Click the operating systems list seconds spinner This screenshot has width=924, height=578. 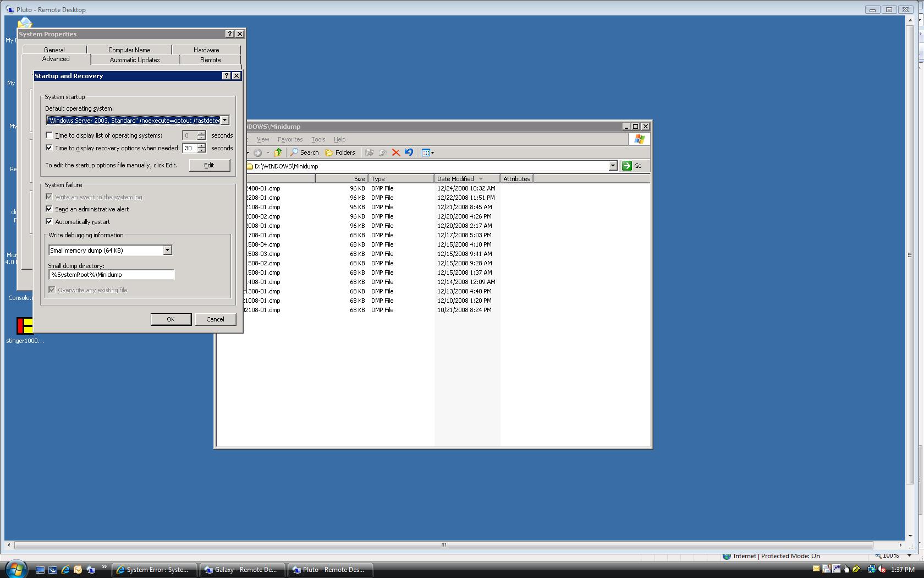[x=201, y=135]
